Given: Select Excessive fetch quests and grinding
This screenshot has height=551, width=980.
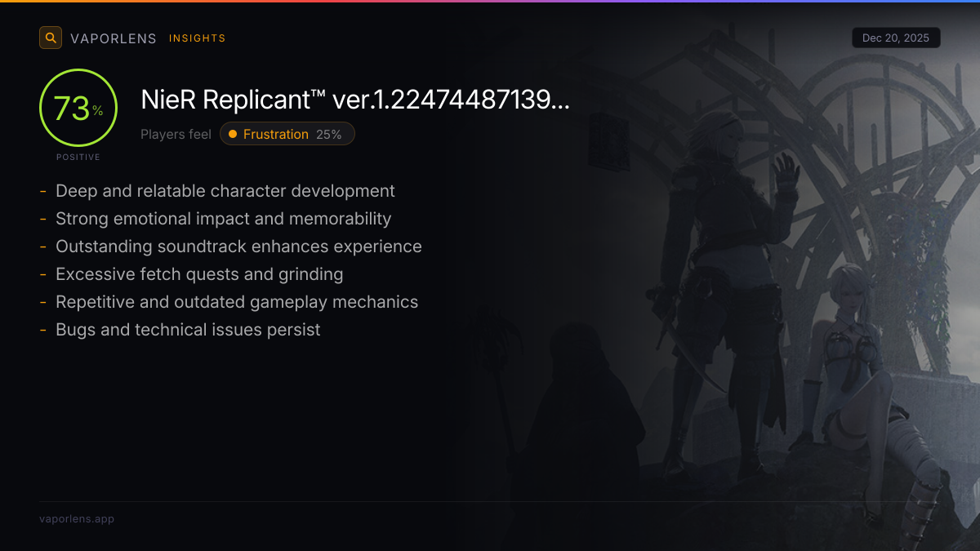Looking at the screenshot, I should coord(199,274).
